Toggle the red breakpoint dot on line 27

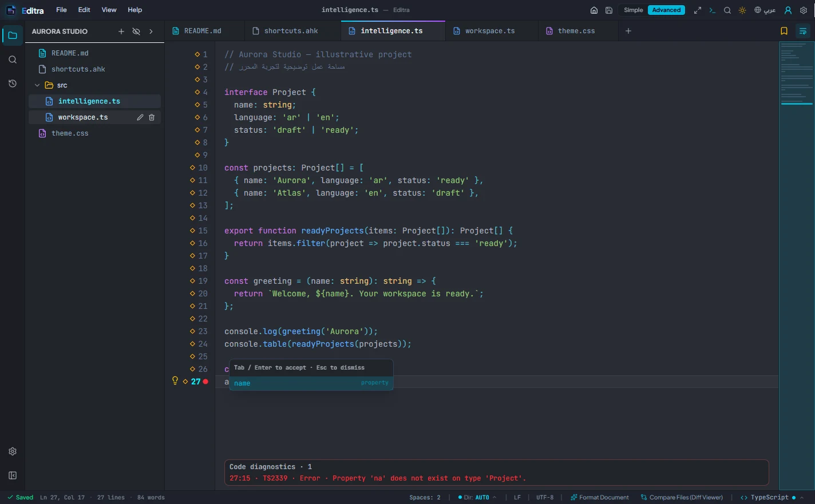(x=205, y=382)
